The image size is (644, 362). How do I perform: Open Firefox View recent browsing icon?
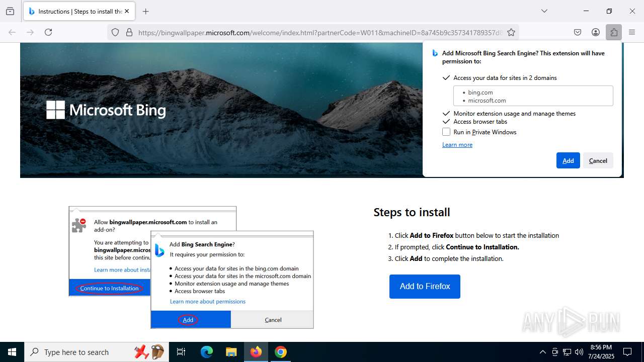point(10,11)
